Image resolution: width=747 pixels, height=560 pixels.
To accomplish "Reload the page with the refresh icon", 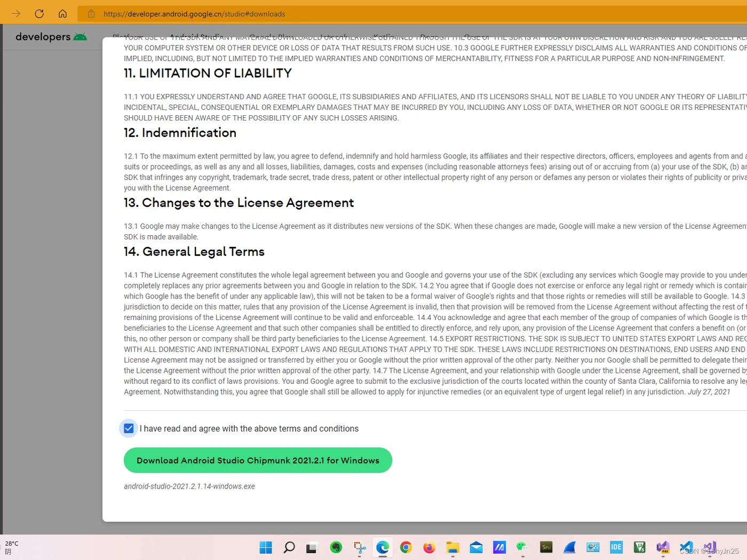I will coord(39,14).
